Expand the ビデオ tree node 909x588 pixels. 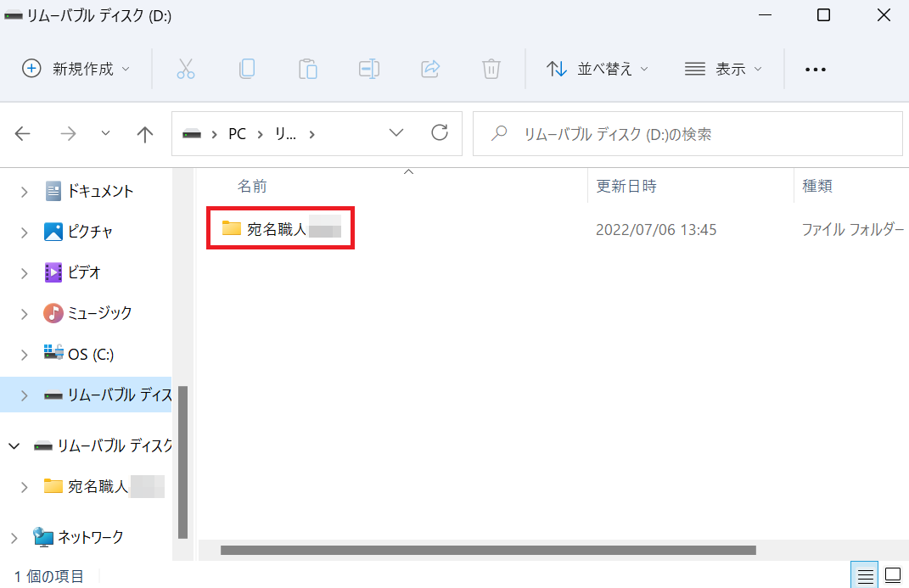(x=25, y=273)
